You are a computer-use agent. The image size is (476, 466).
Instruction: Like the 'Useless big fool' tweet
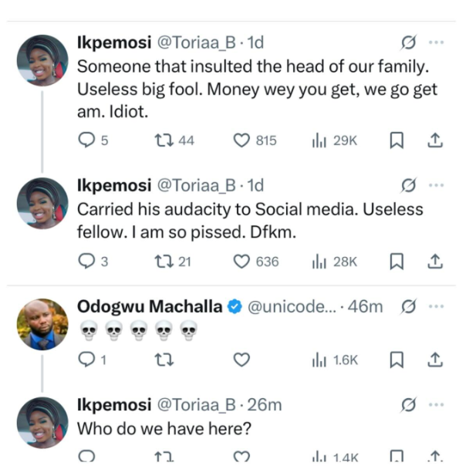(x=243, y=140)
